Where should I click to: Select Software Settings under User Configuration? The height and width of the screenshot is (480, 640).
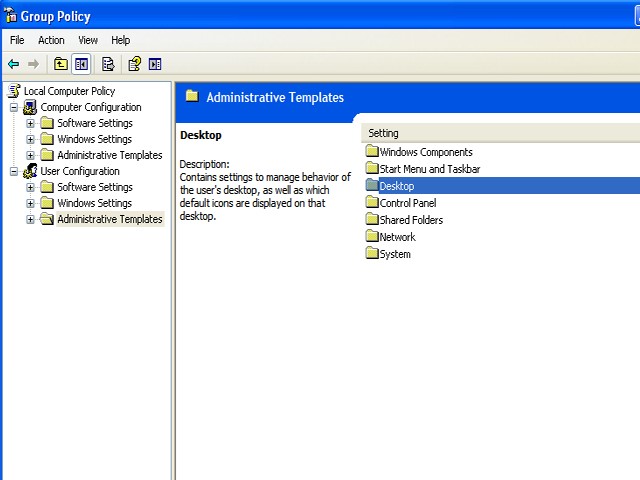95,187
